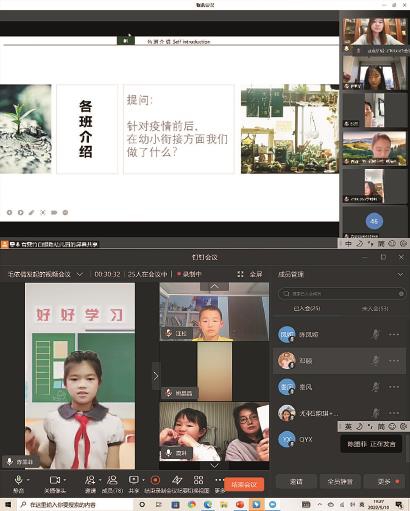Click slideshow next arrow control

(21, 212)
